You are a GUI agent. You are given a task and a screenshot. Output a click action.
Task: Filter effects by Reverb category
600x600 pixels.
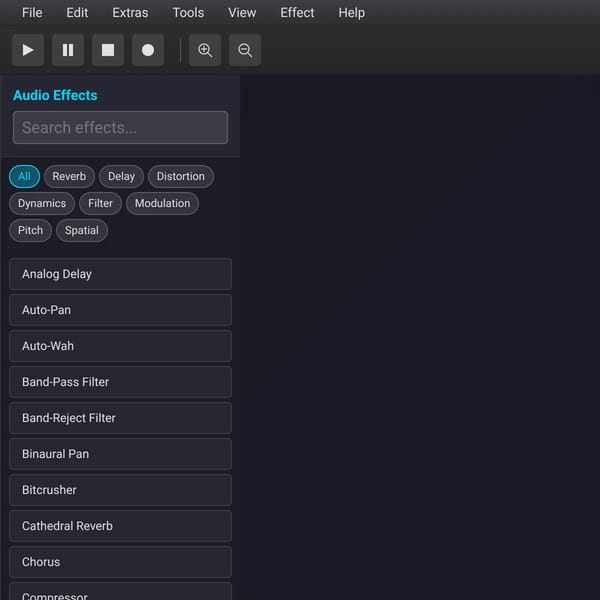point(69,176)
